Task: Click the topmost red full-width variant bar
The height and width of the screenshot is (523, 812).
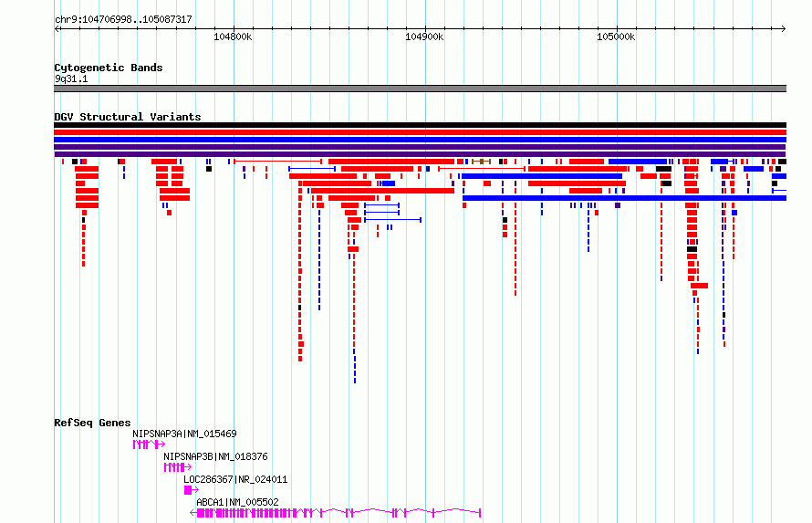Action: point(420,132)
